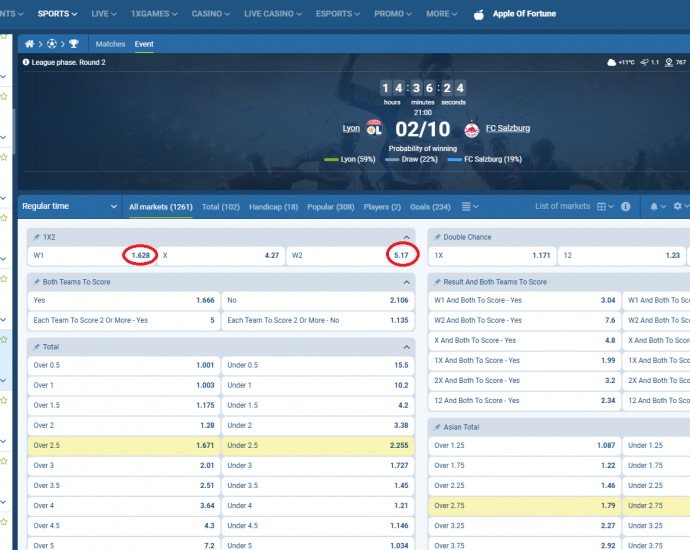Switch to the Matches tab
Viewport: 690px width, 550px height.
coord(110,44)
